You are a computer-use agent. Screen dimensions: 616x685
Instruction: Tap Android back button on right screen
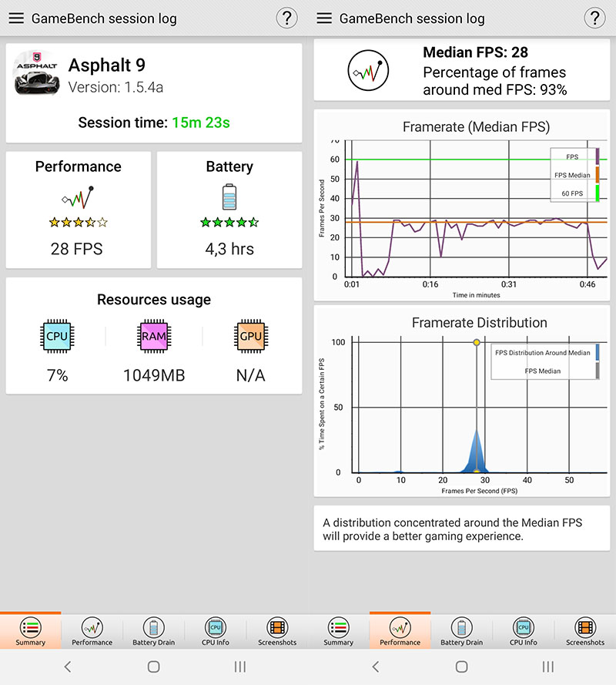(x=376, y=667)
